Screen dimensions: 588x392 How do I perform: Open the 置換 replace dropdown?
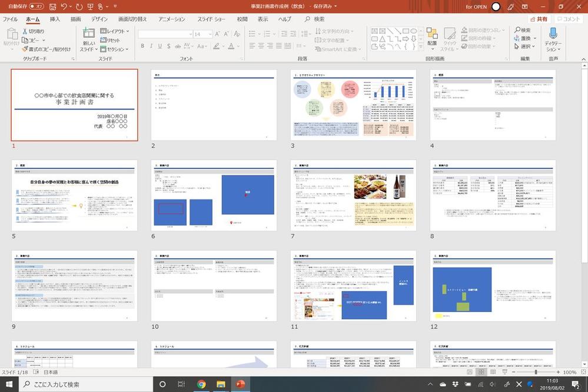point(535,38)
